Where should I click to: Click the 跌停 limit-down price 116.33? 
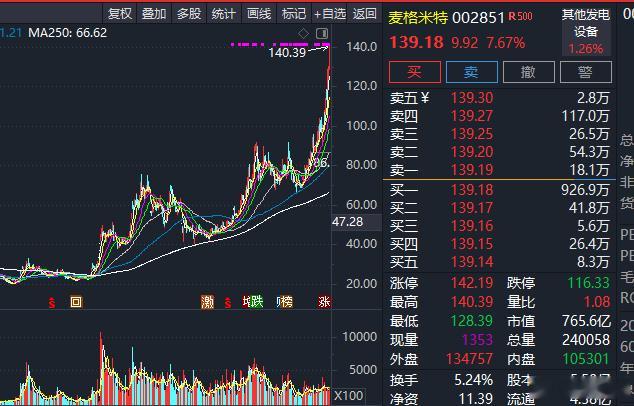588,283
